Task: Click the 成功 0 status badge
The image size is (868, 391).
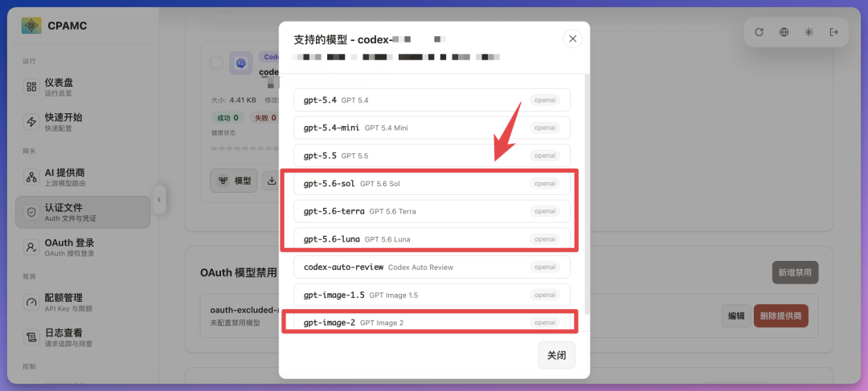Action: [227, 118]
